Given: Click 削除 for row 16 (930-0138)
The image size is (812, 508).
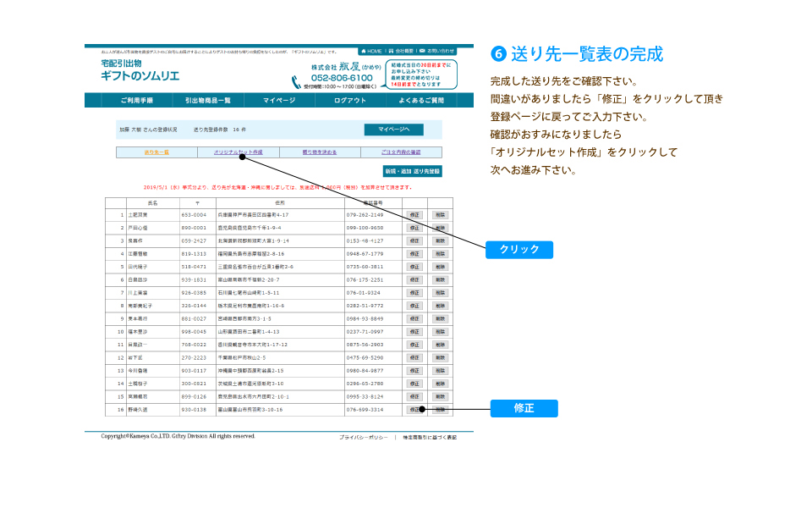Looking at the screenshot, I should 440,410.
